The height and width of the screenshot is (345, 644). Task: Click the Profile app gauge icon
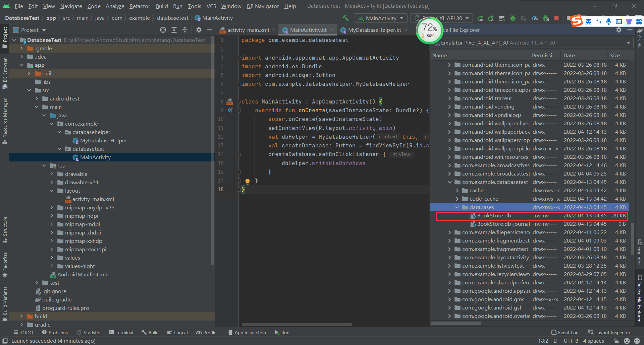click(535, 18)
